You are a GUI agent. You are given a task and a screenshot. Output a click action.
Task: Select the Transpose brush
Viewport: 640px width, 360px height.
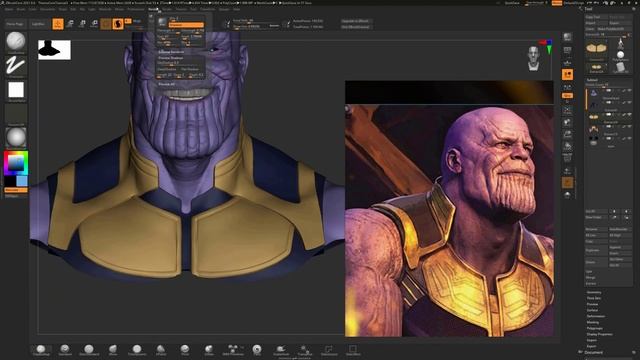304,349
